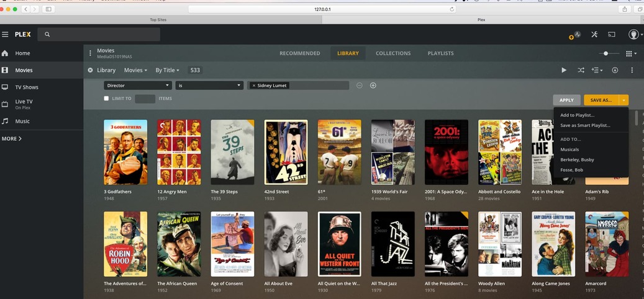Image resolution: width=644 pixels, height=299 pixels.
Task: Add a filter row with plus icon
Action: click(373, 86)
